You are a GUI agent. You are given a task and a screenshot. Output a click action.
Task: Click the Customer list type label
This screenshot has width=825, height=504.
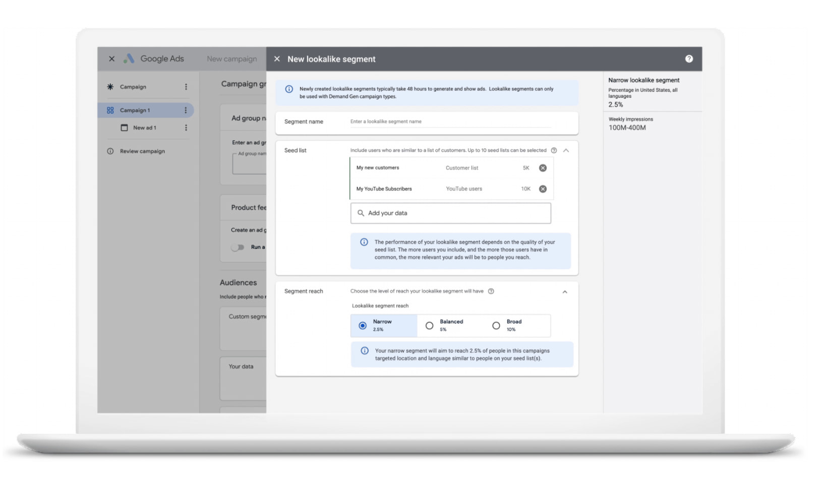[x=462, y=168]
